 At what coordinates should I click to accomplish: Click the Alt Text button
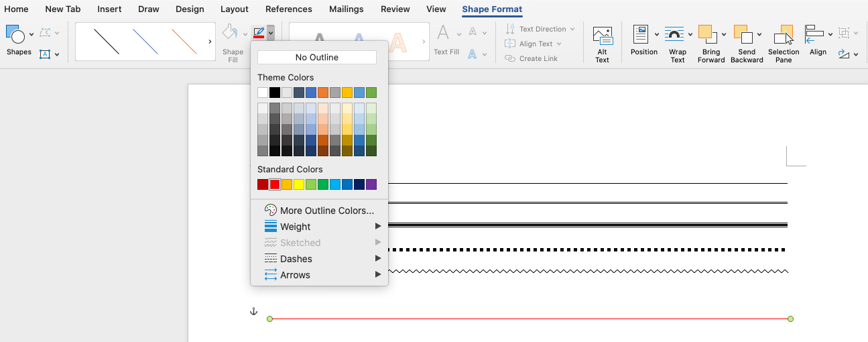(603, 45)
